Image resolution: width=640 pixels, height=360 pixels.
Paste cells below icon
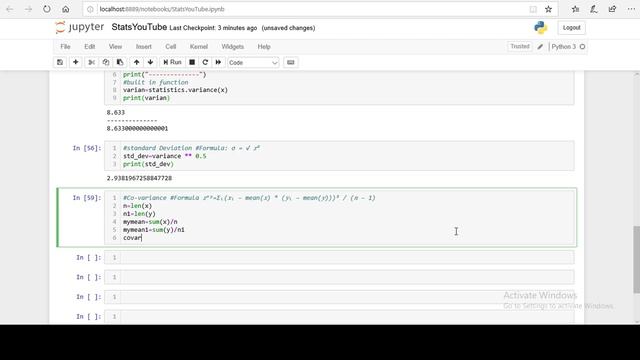[x=120, y=62]
